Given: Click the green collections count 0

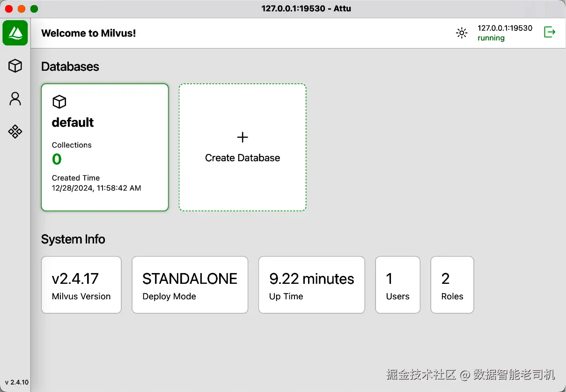Looking at the screenshot, I should tap(57, 159).
